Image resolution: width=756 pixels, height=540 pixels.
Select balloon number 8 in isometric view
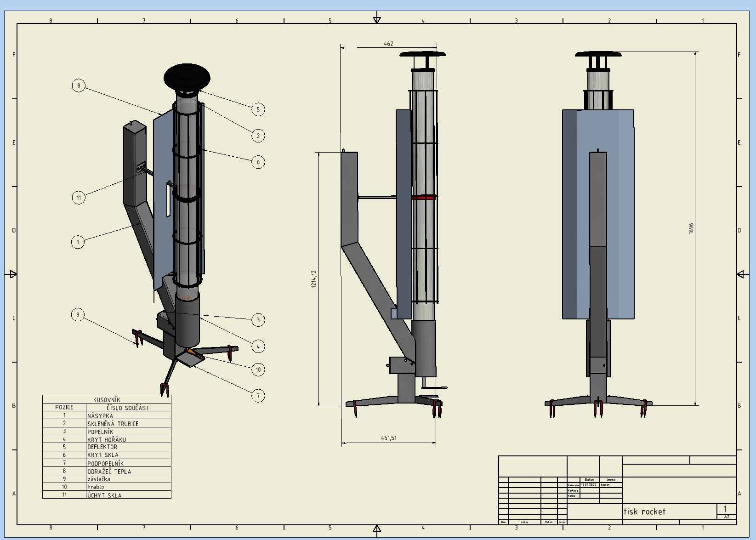(79, 85)
